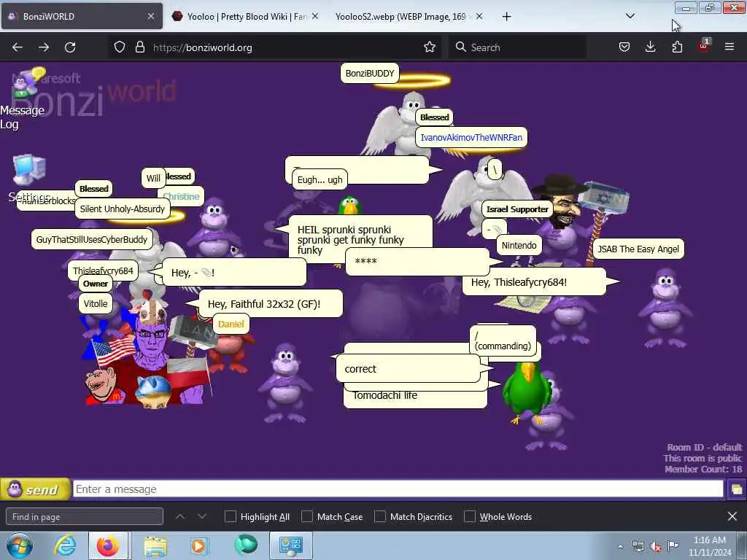
Task: Jump to previous find match arrow
Action: 180,517
